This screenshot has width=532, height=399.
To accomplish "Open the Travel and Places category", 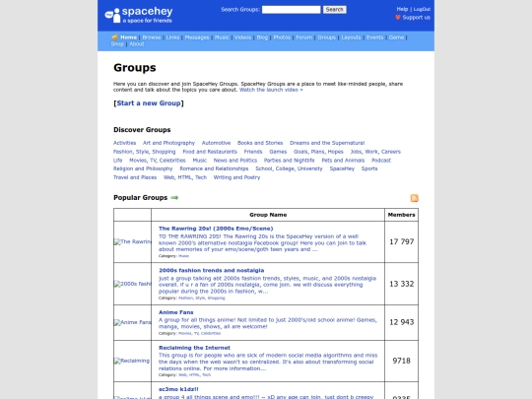I will coord(135,177).
